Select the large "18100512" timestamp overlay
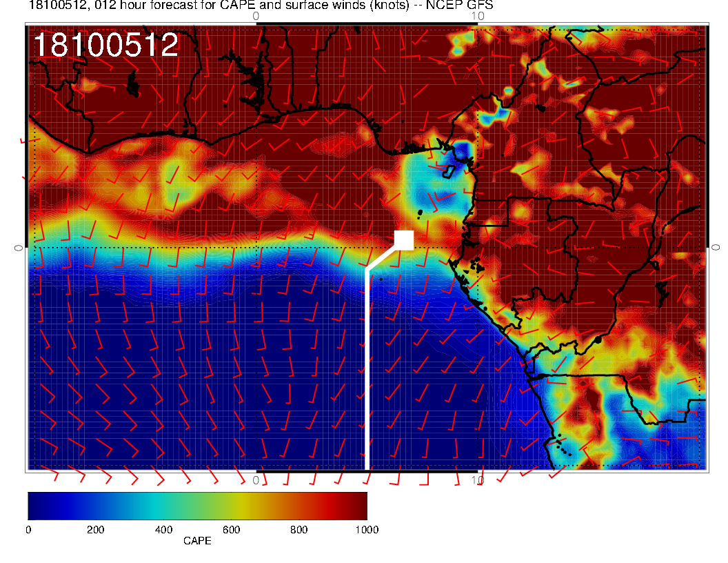The image size is (728, 563). (x=105, y=46)
